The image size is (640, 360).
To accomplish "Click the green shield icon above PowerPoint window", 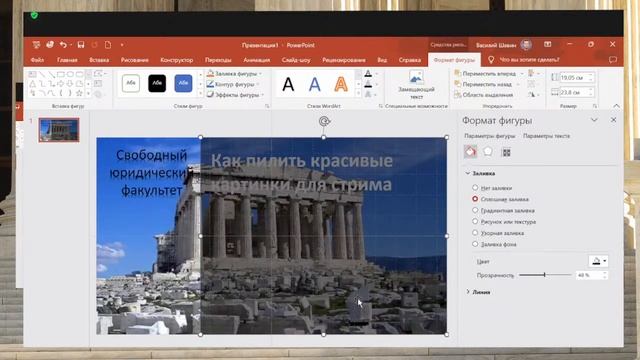I will pos(34,16).
